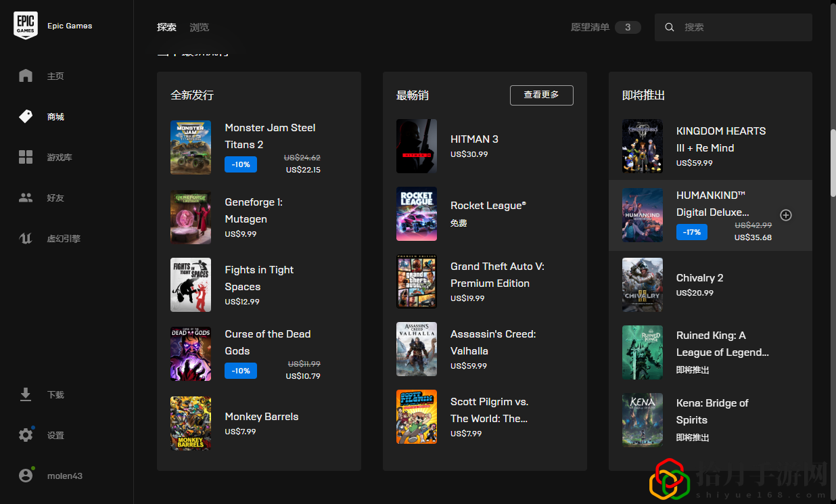Open the 愿望清单 wishlist link
Screen dimensions: 836x504
(590, 27)
